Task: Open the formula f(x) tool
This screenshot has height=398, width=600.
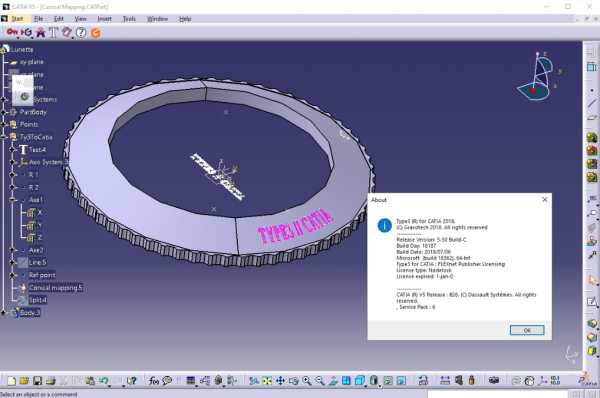Action: tap(154, 381)
